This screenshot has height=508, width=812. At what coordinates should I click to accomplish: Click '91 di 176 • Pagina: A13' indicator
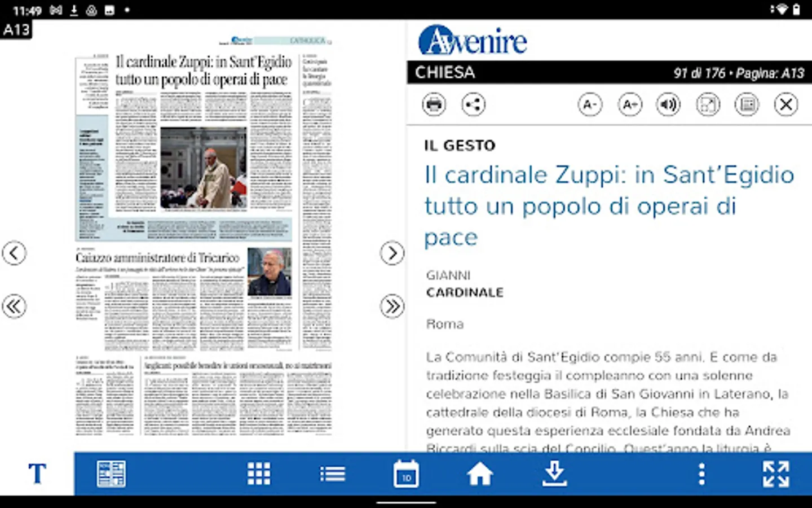pos(739,73)
